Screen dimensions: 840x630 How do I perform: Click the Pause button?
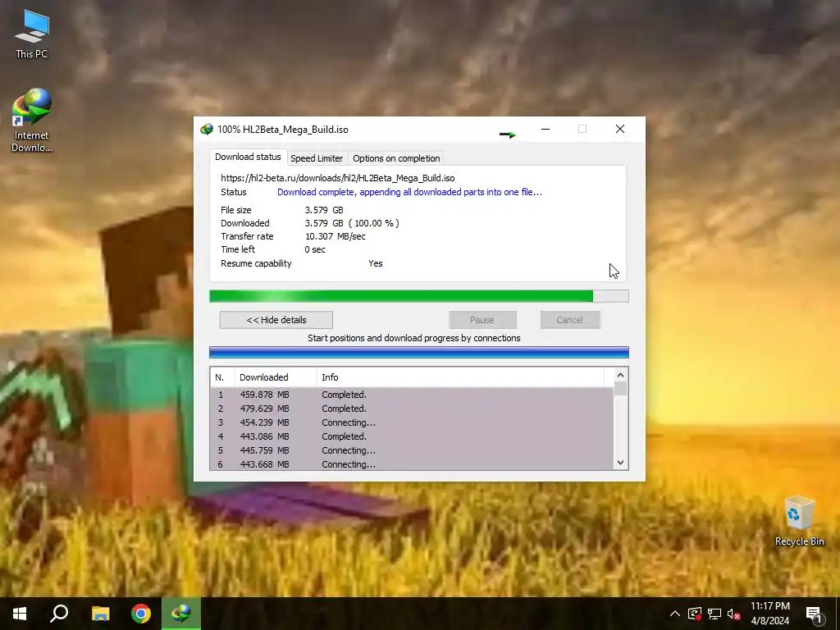pos(482,320)
